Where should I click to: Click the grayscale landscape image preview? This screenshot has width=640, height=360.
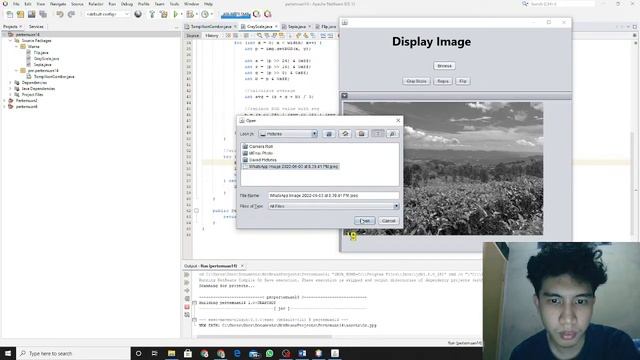[443, 168]
